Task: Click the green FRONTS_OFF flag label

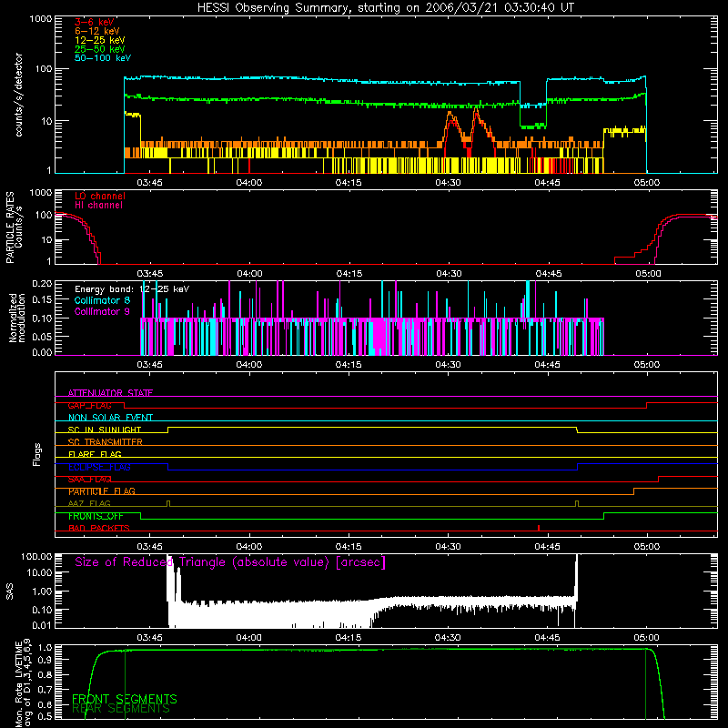Action: coord(96,516)
